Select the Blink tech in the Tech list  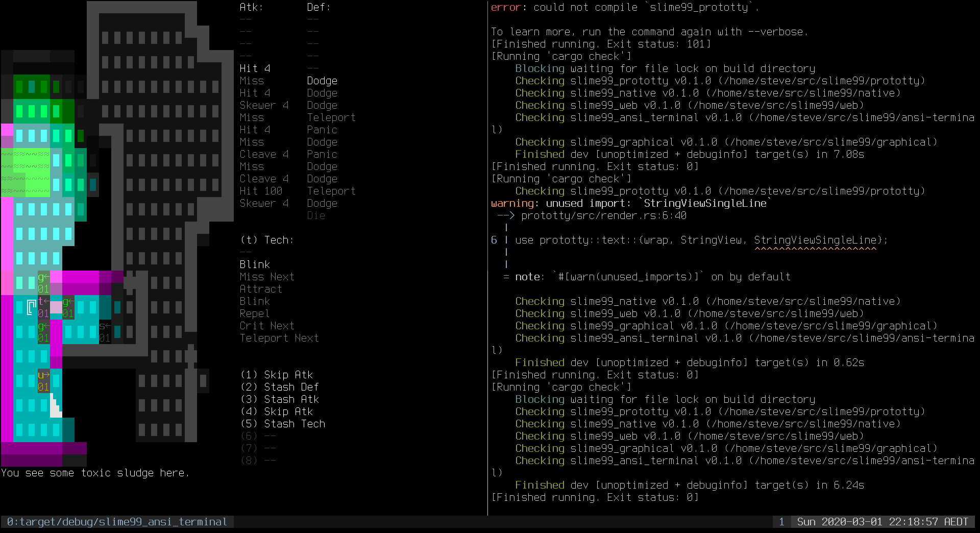tap(254, 264)
